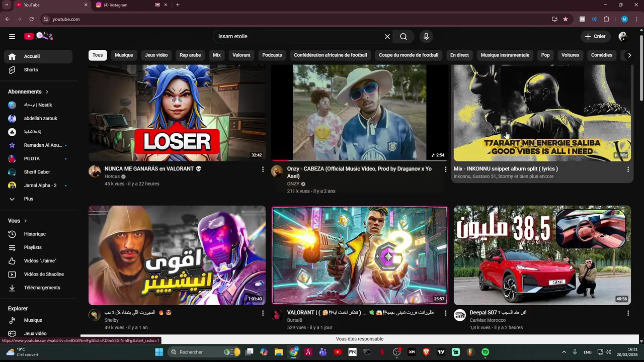Screen dimensions: 644x362
Task: Select the Rap arabe filter chip
Action: [190, 55]
